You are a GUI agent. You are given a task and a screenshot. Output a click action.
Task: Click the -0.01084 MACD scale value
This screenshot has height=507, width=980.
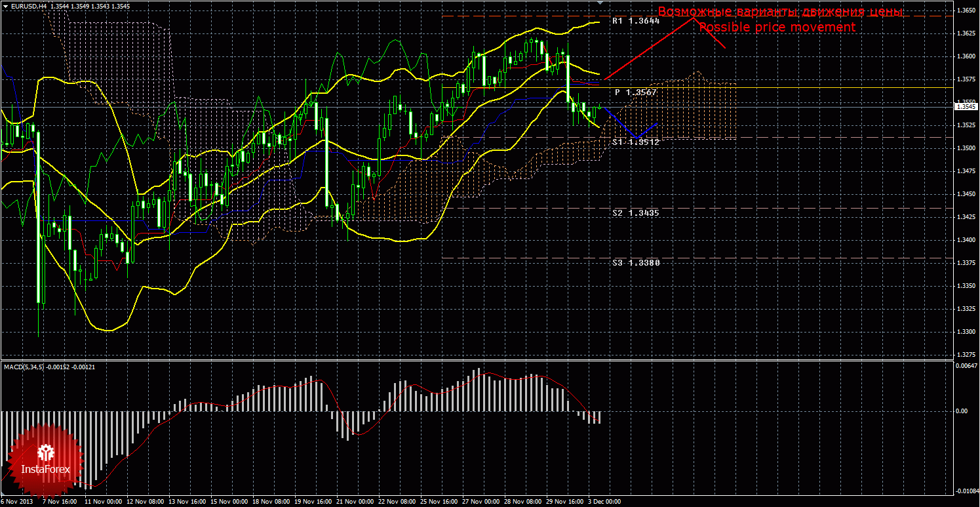click(x=967, y=491)
